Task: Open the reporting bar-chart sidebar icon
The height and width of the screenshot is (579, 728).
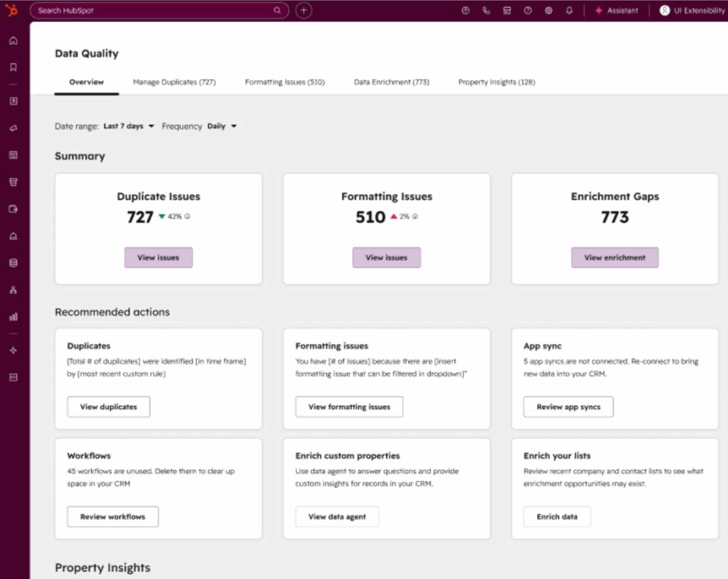Action: coord(14,317)
